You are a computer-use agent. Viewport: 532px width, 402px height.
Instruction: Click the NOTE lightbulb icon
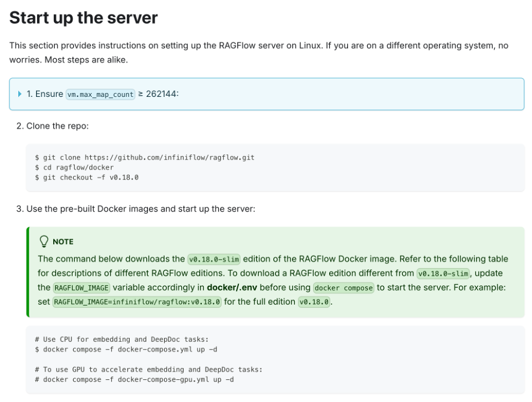tap(44, 241)
